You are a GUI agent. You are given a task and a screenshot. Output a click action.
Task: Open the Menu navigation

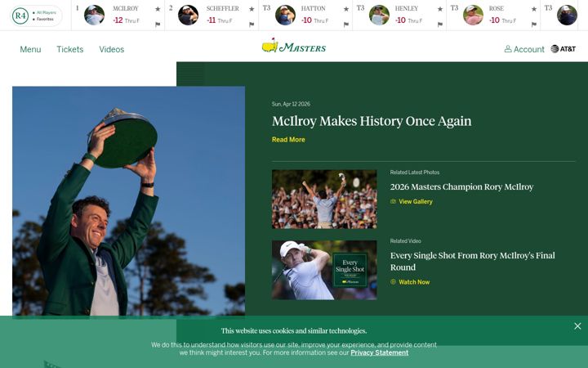click(x=30, y=49)
